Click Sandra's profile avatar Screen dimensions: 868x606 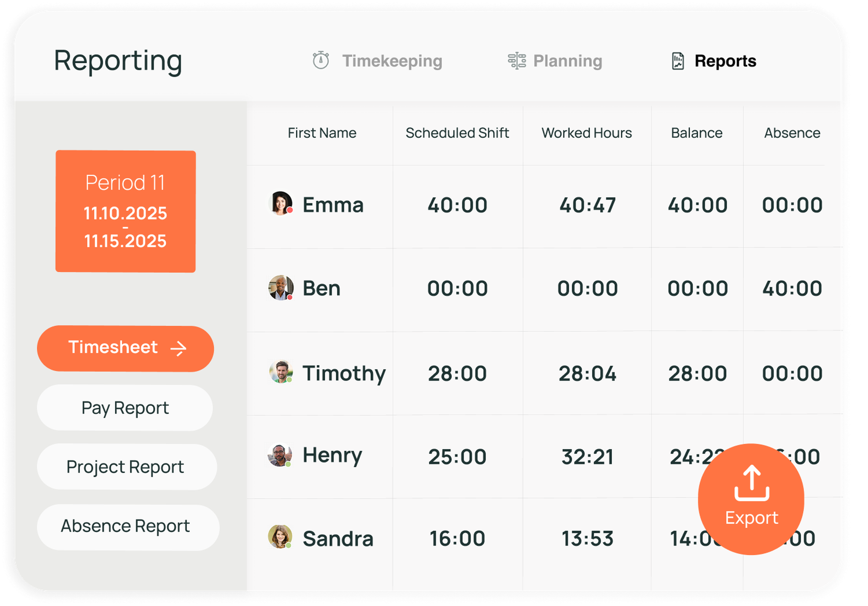[x=280, y=536]
